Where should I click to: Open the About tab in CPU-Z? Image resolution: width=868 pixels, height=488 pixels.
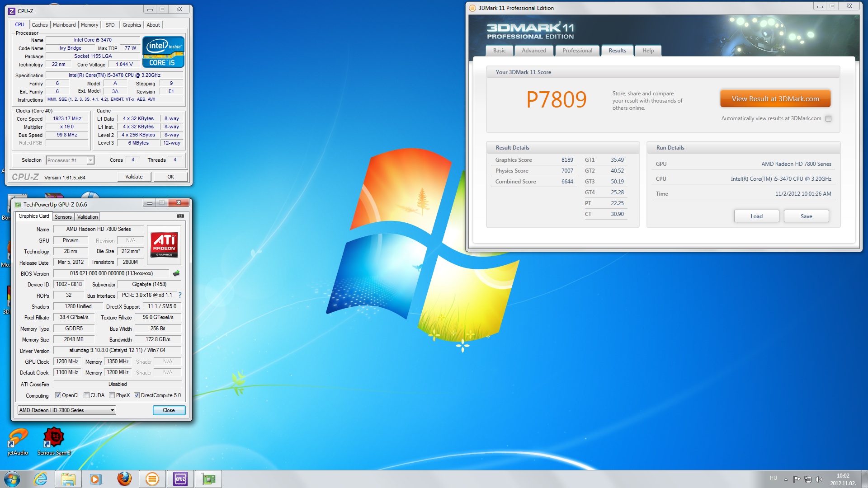pos(153,25)
